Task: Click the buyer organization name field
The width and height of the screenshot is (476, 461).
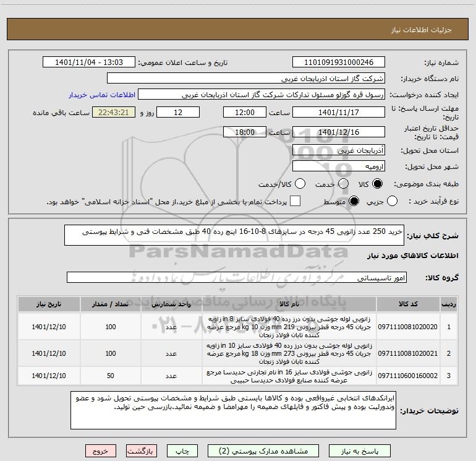Action: (x=246, y=79)
